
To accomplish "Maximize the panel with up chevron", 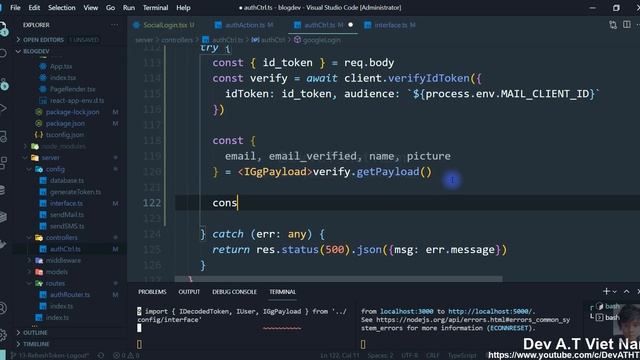I will pos(627,291).
